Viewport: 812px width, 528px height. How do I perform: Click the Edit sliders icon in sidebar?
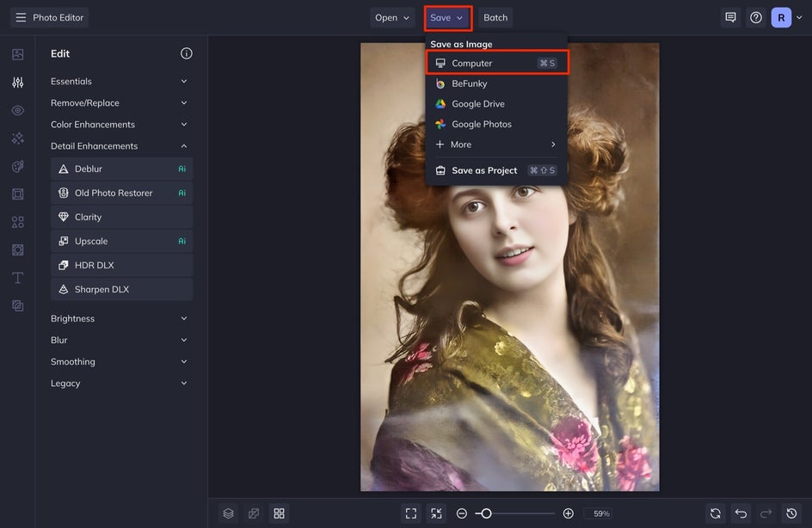pyautogui.click(x=17, y=83)
